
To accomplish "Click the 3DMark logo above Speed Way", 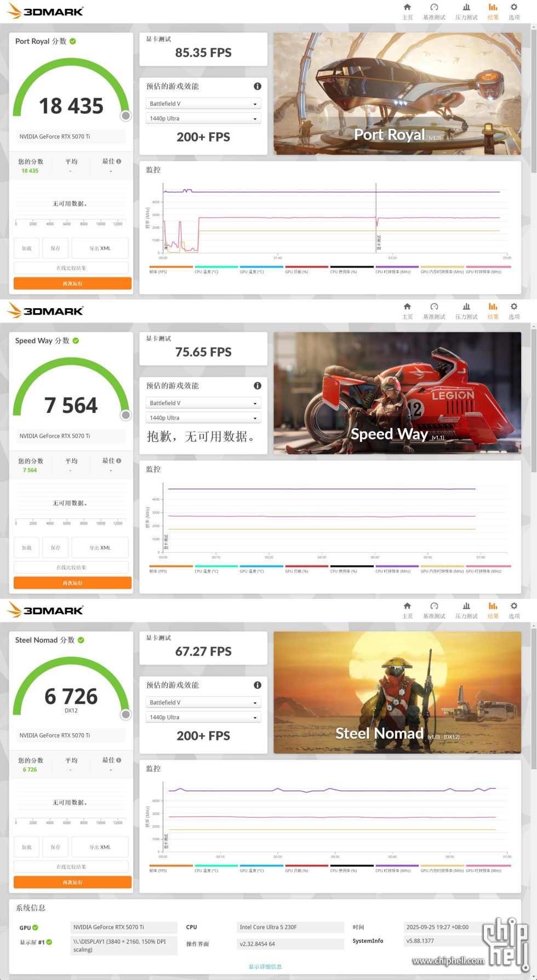I will pyautogui.click(x=45, y=310).
